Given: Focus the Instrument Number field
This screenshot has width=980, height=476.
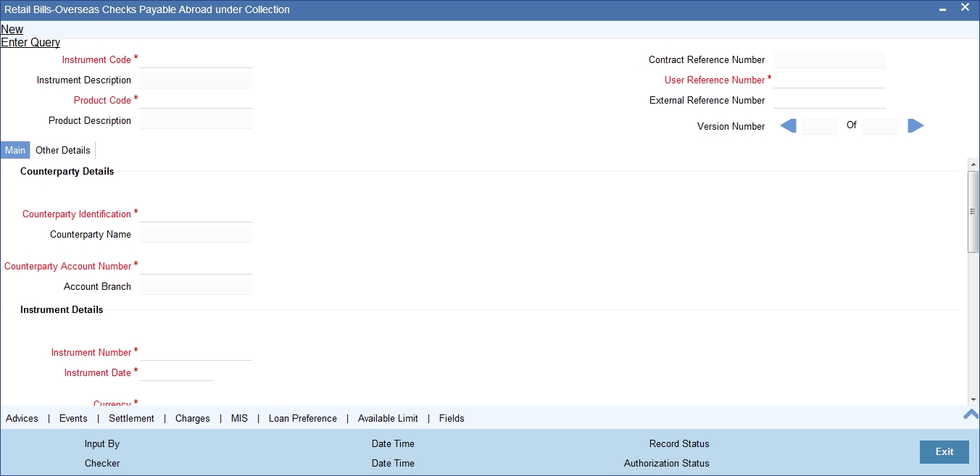Looking at the screenshot, I should coord(196,352).
